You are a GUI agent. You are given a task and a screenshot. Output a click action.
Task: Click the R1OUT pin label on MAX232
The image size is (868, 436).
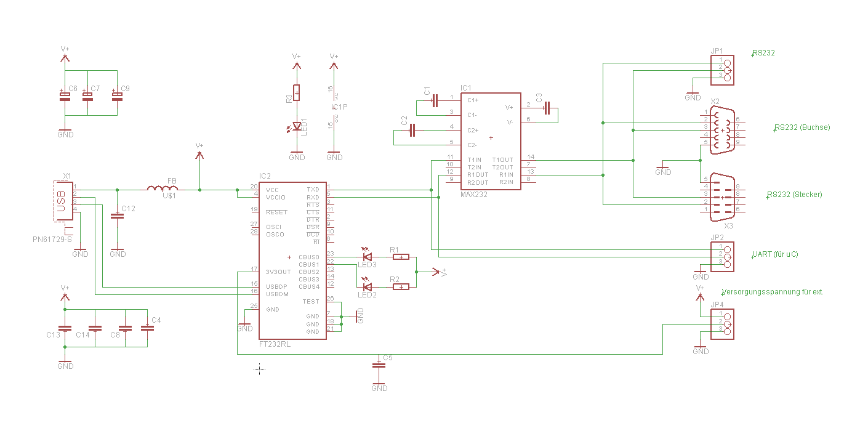click(478, 174)
